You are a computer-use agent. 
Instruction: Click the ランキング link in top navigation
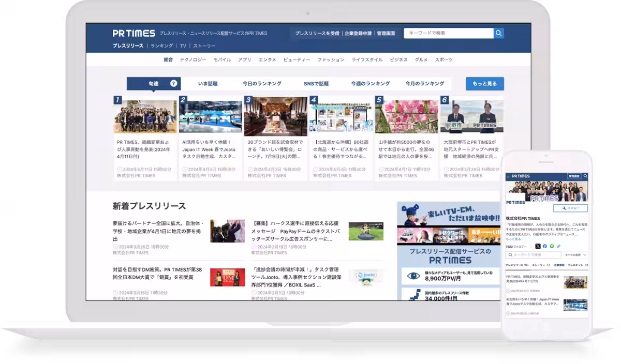click(162, 45)
